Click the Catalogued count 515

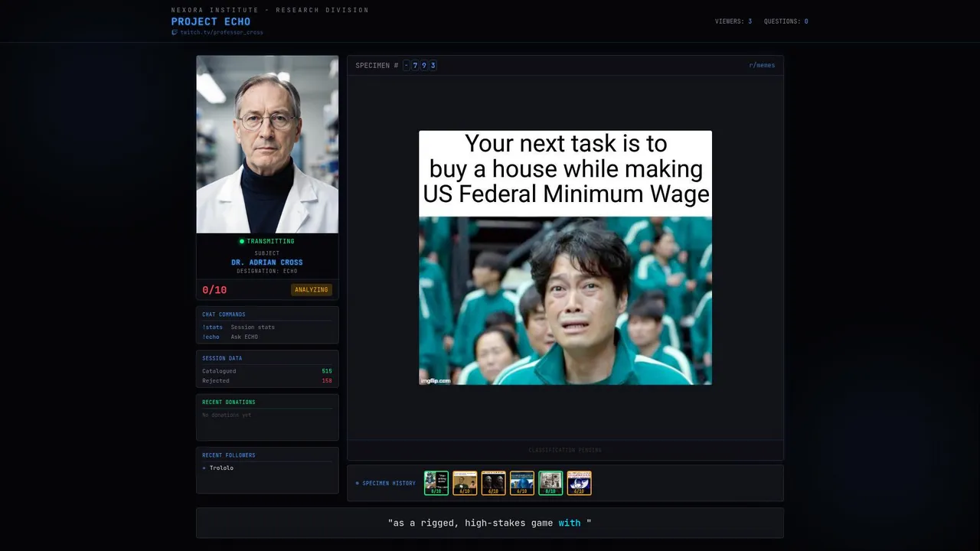pyautogui.click(x=327, y=371)
